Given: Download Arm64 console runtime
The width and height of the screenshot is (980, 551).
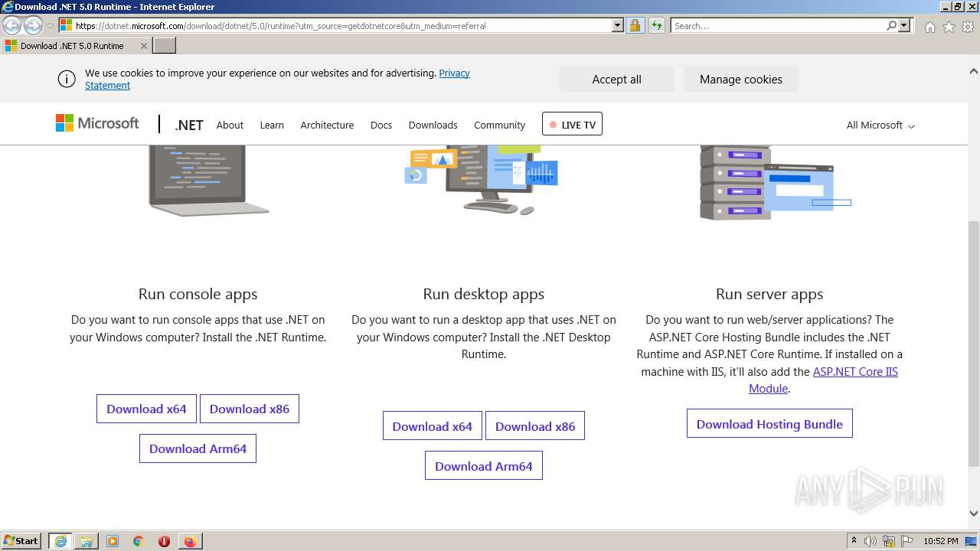Looking at the screenshot, I should coord(198,448).
